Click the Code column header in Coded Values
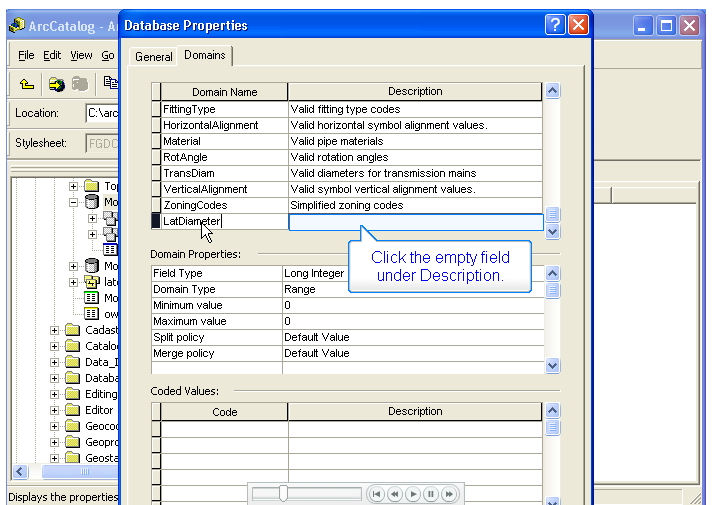 (x=224, y=411)
